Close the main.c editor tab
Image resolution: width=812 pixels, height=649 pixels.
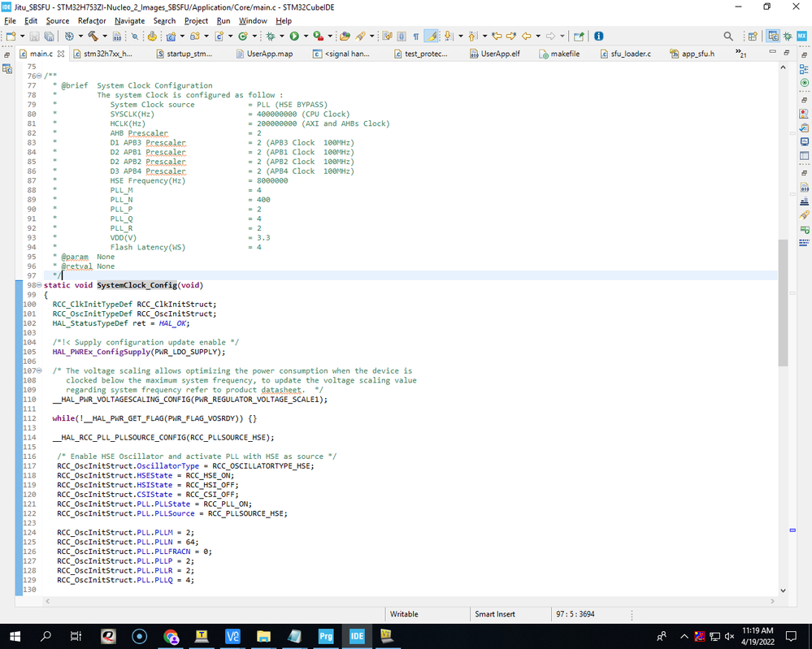click(x=61, y=54)
